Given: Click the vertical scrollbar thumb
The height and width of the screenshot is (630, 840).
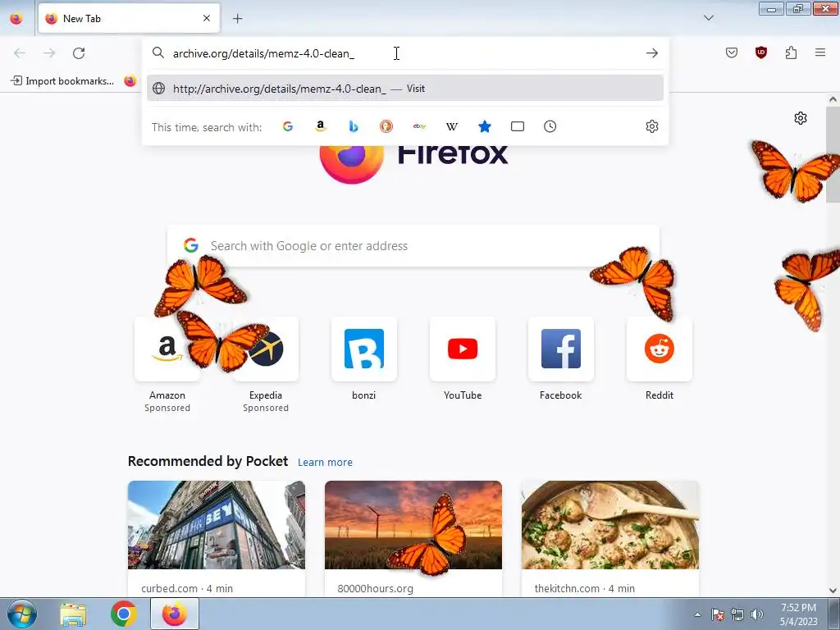Looking at the screenshot, I should click(833, 154).
